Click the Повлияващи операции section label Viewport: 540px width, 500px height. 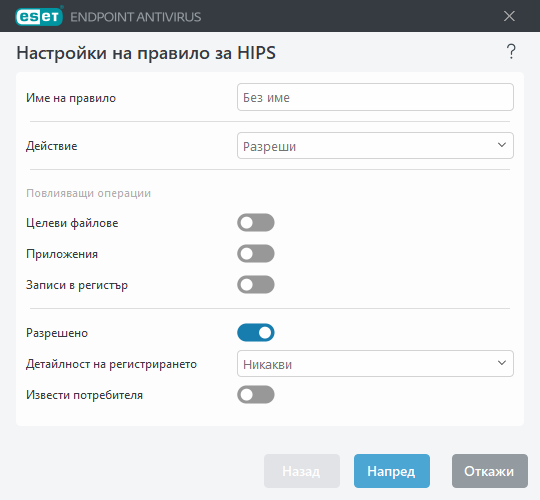point(89,193)
